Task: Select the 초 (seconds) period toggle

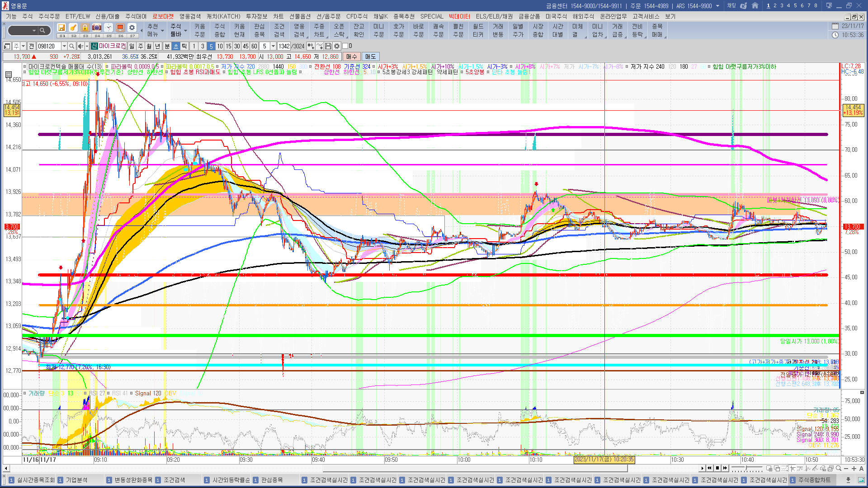Action: tap(176, 46)
